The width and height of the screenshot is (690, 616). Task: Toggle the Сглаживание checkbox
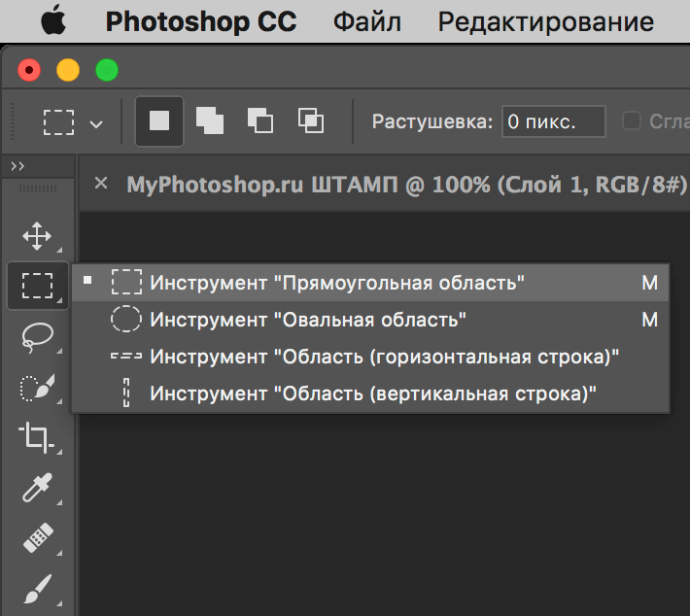point(632,120)
